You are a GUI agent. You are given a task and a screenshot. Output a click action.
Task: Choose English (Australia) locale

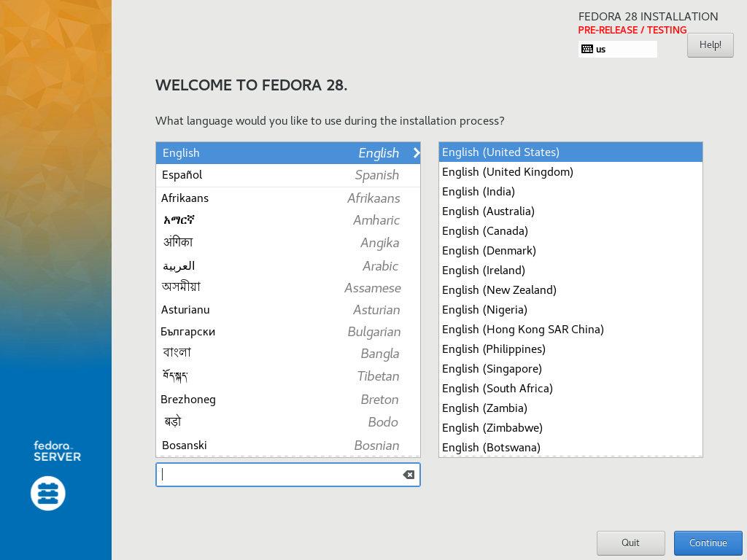(x=570, y=211)
